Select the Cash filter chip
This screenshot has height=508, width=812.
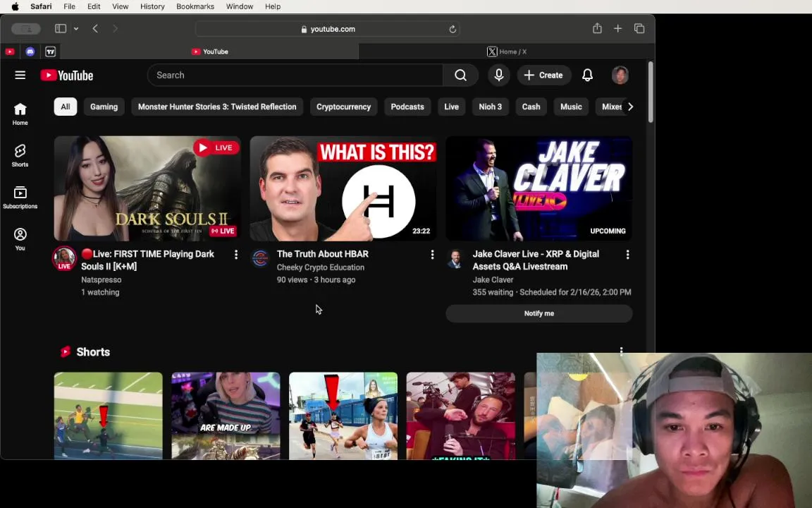531,107
